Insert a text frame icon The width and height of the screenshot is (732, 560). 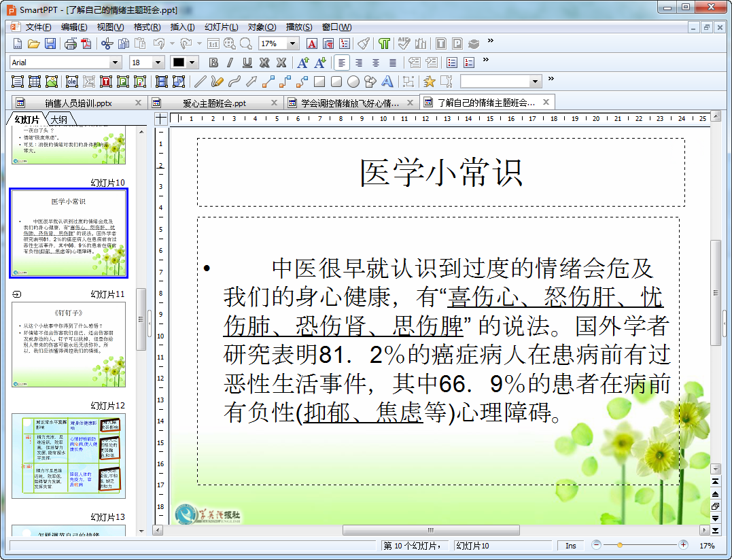17,82
